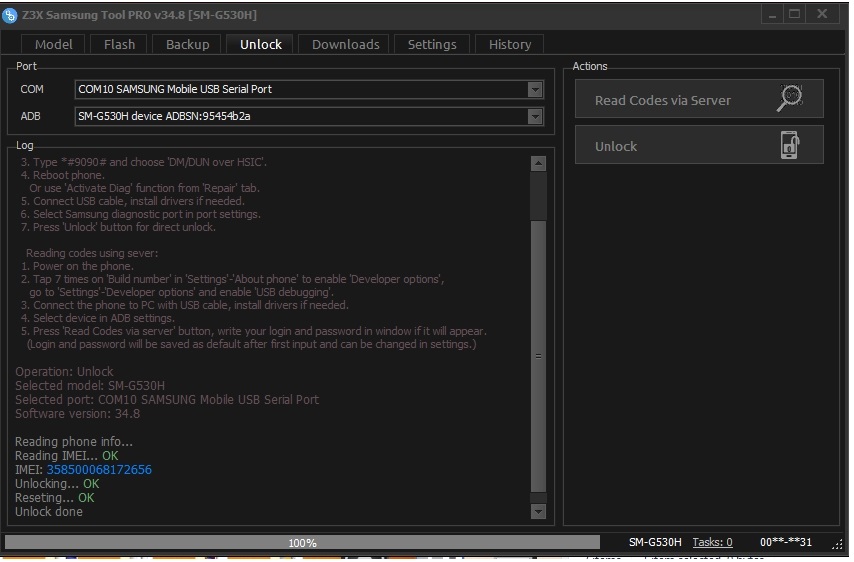Click the phone unlock icon
The width and height of the screenshot is (854, 562).
[x=790, y=145]
